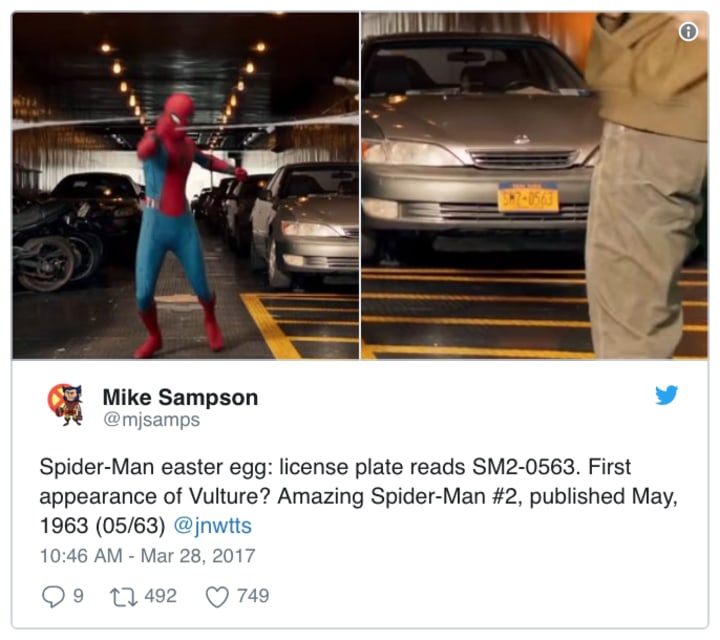This screenshot has width=720, height=640.
Task: Open Mike Sampson's Wolverine avatar
Action: pos(66,404)
